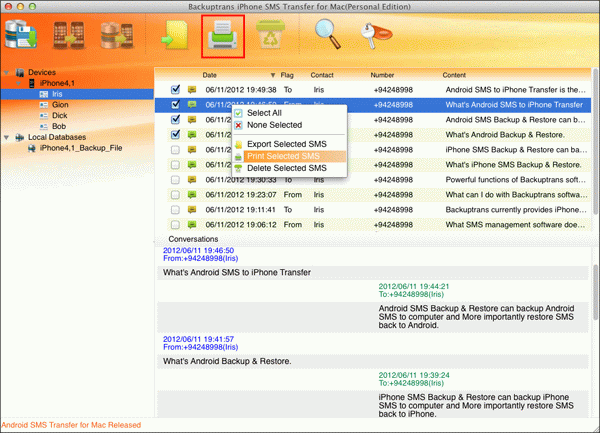This screenshot has height=433, width=600.
Task: Click contact card icon beside Dick
Action: pyautogui.click(x=44, y=116)
